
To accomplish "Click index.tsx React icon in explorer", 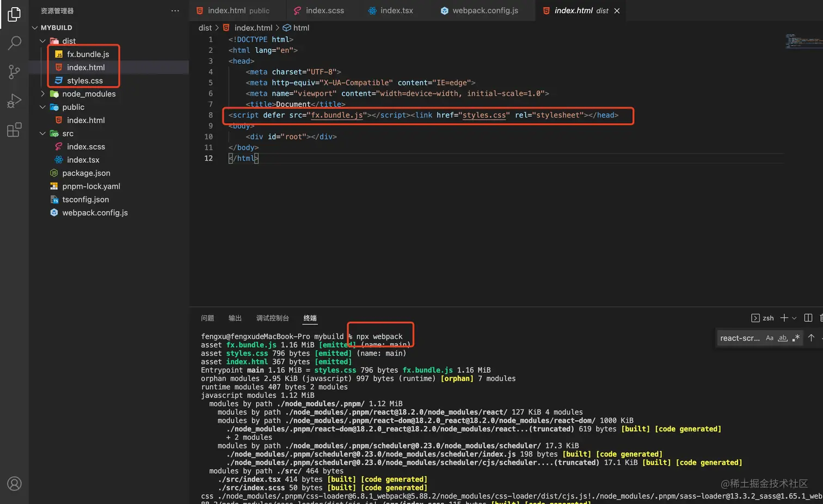I will [59, 160].
